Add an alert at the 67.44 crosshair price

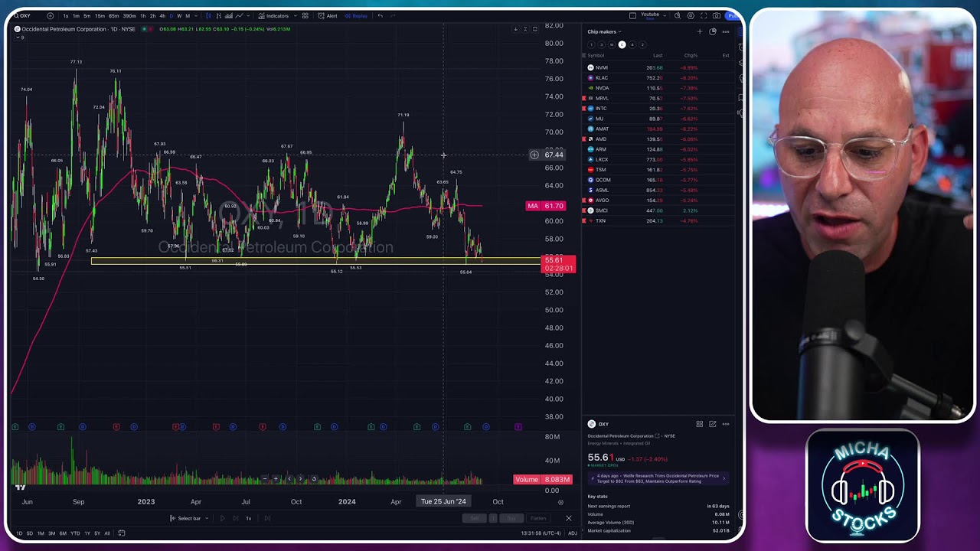pos(534,155)
